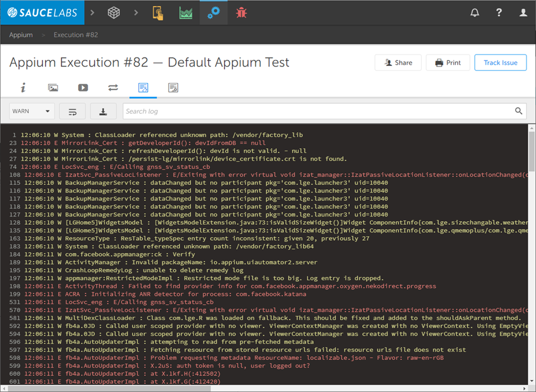
Task: Select the active device log tab
Action: pyautogui.click(x=143, y=88)
